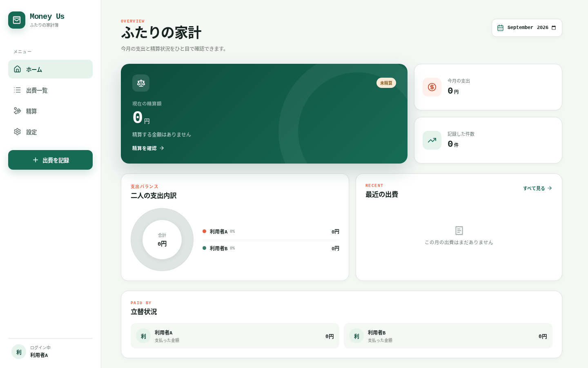Click the green legend dot for 利用者B
Viewport: 588px width, 368px height.
pos(204,248)
